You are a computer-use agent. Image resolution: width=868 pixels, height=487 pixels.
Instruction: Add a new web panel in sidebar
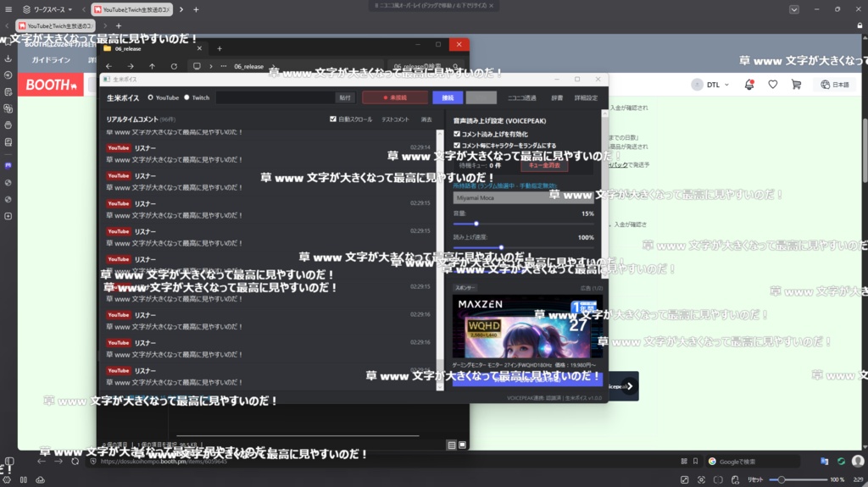coord(8,216)
